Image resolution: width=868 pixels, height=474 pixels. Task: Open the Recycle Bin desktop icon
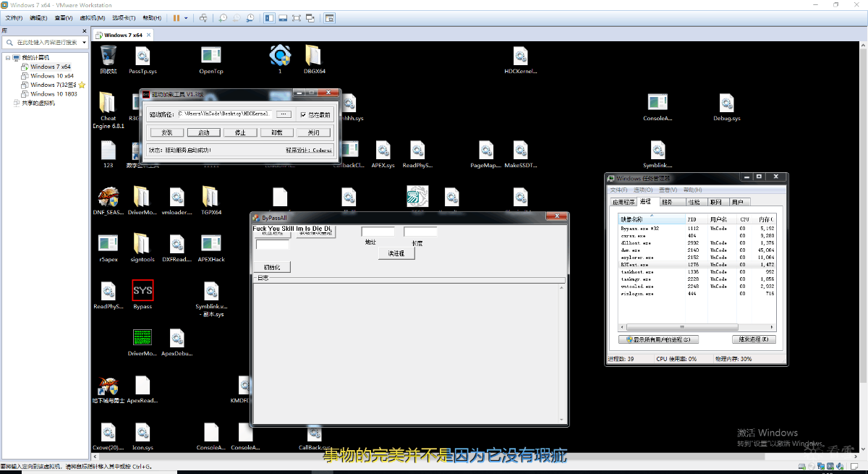[109, 59]
